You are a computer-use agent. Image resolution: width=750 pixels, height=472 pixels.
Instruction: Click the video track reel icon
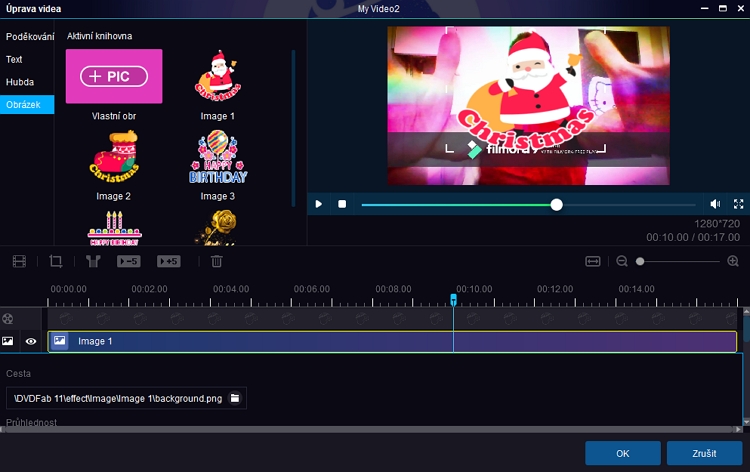[x=8, y=319]
